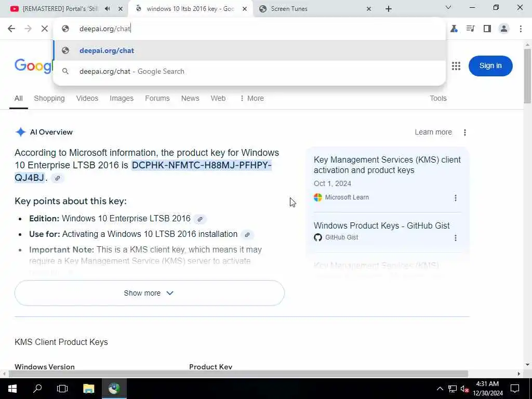Viewport: 532px width, 399px height.
Task: Toggle the browser side panel icon
Action: pyautogui.click(x=487, y=29)
